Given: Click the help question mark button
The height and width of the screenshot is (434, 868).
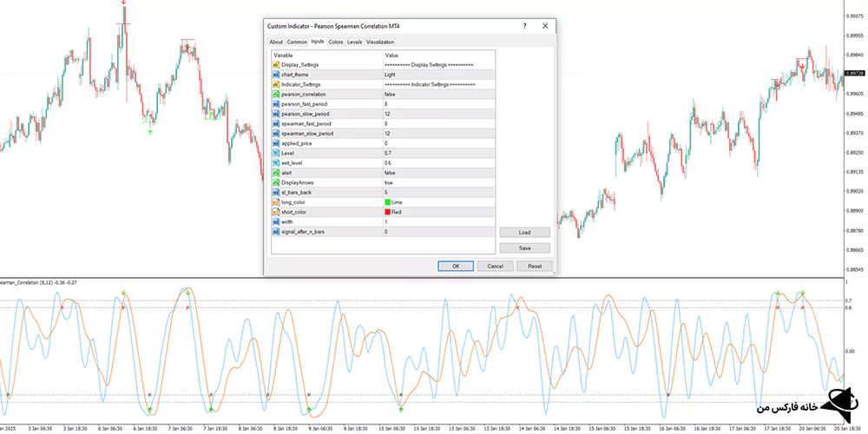Looking at the screenshot, I should (x=523, y=26).
